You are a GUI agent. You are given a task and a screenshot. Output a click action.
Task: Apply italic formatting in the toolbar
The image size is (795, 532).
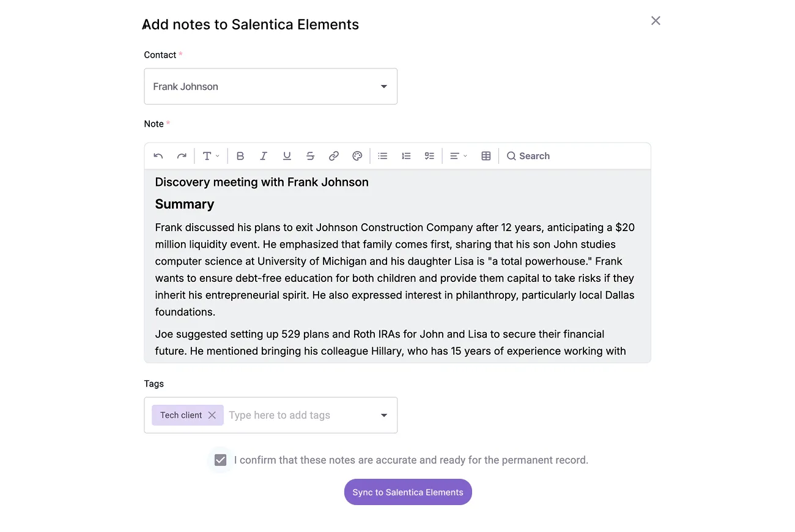[x=264, y=156]
